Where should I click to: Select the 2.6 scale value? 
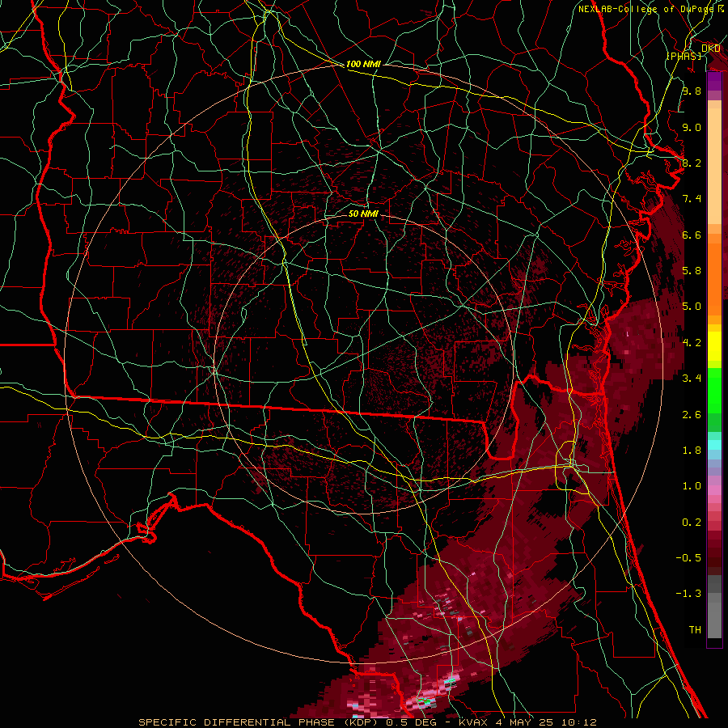692,415
